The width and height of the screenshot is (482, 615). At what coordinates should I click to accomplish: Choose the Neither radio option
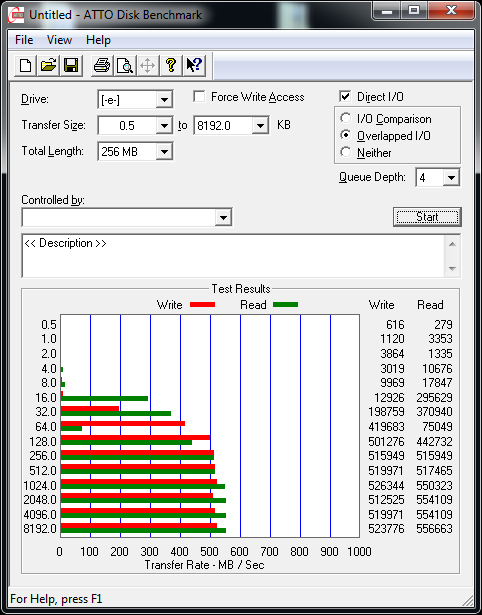tap(346, 152)
